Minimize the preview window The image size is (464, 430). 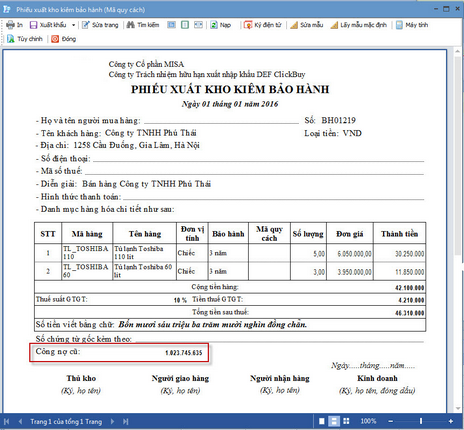tap(436, 9)
